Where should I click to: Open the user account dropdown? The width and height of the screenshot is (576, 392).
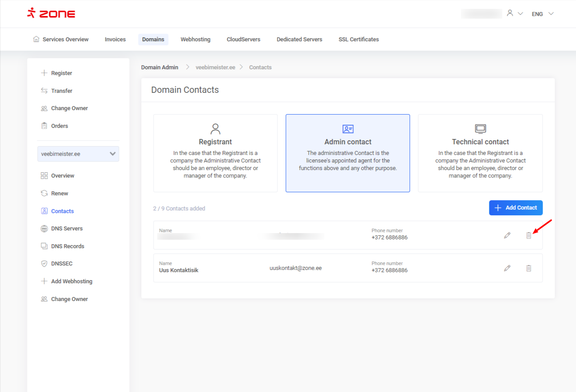[x=514, y=14]
